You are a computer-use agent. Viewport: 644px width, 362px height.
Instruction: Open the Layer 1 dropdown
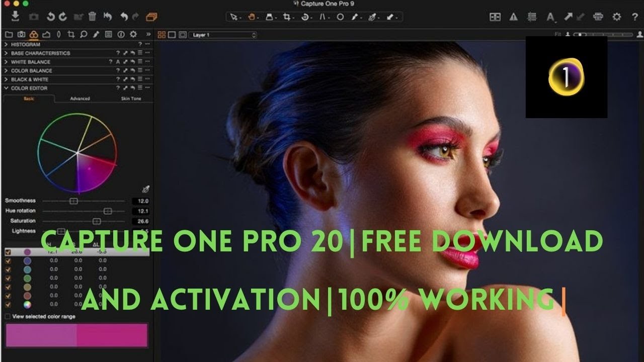222,35
